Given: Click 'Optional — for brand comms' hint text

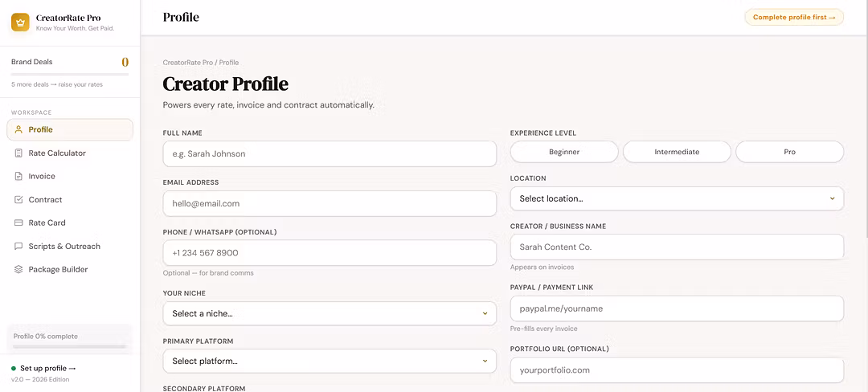Looking at the screenshot, I should pos(208,273).
